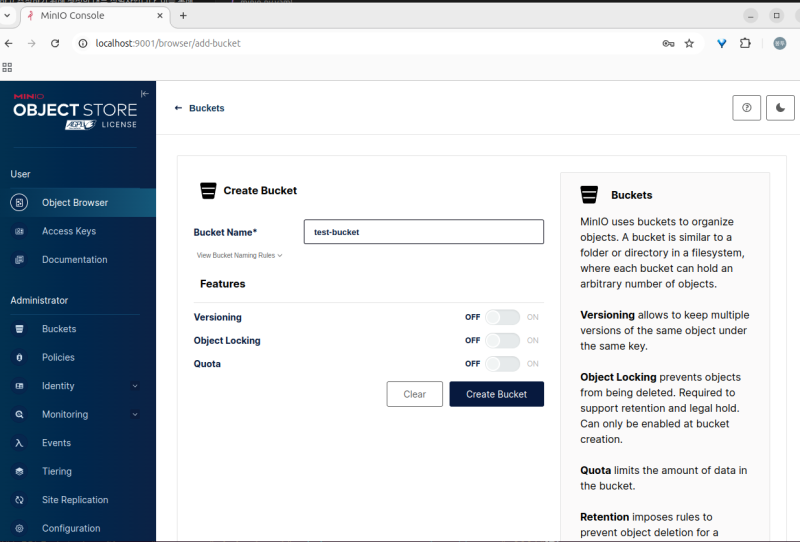Screen dimensions: 800x542
Task: Open the help question mark button
Action: click(x=746, y=108)
